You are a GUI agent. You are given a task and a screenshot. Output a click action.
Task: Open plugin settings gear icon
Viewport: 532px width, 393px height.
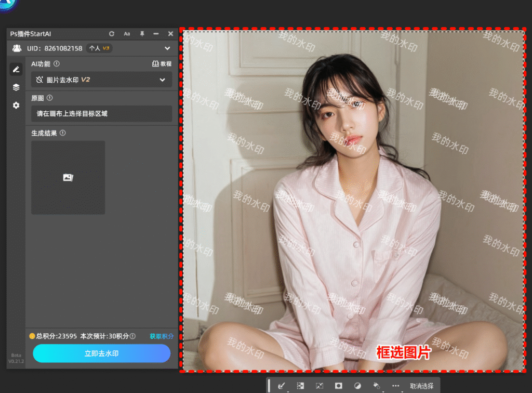16,105
